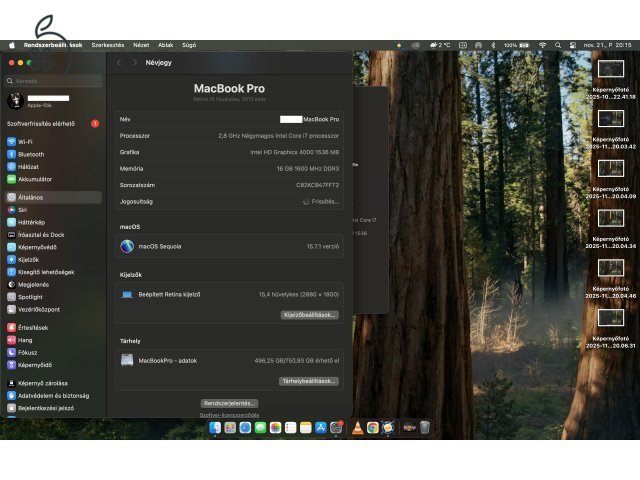Select Általános in the sidebar
Screen dimensions: 640x480
pyautogui.click(x=53, y=197)
